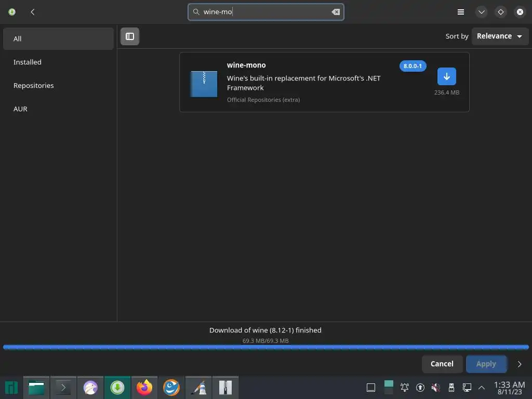Image resolution: width=532 pixels, height=399 pixels.
Task: Minimize window with down-chevron button
Action: click(482, 12)
